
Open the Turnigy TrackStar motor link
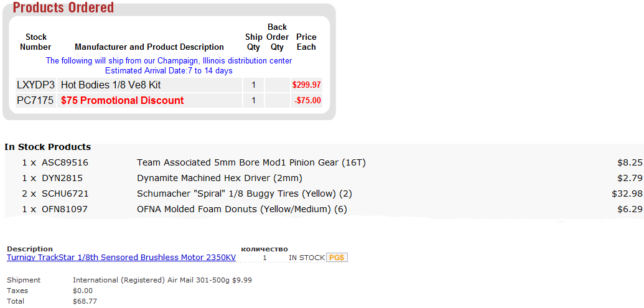[x=121, y=258]
